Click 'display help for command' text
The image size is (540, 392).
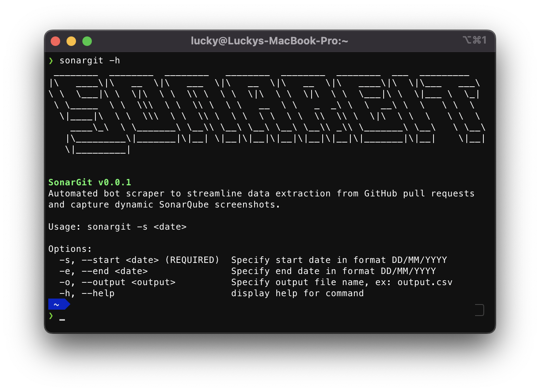tap(297, 293)
